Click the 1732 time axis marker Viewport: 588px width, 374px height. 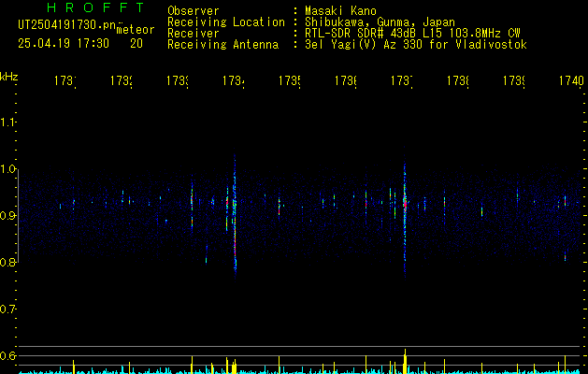pyautogui.click(x=122, y=80)
